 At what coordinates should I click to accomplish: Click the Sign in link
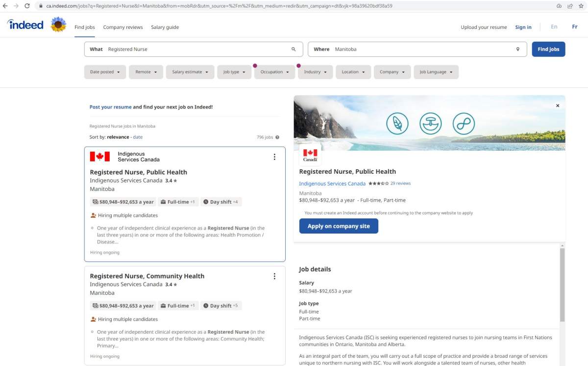523,27
